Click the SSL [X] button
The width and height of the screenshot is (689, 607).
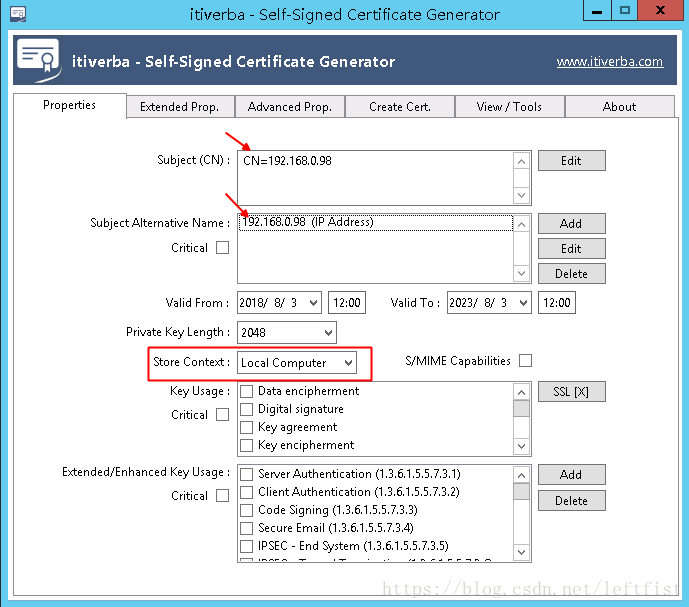click(x=571, y=392)
